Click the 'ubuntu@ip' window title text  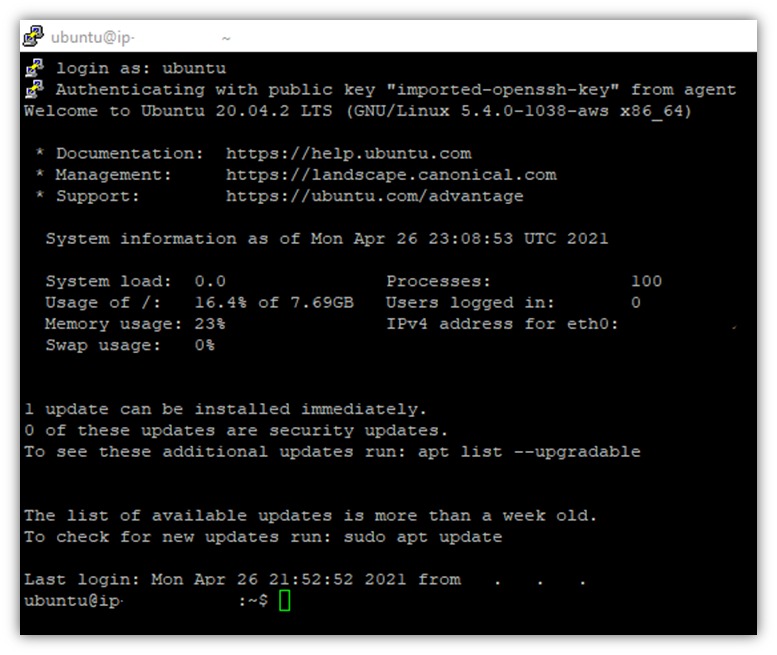93,38
